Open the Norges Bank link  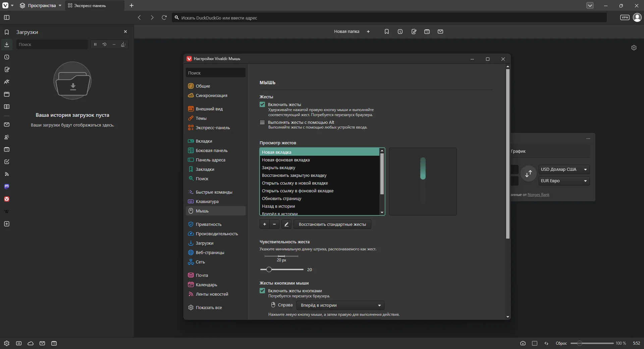[x=538, y=195]
